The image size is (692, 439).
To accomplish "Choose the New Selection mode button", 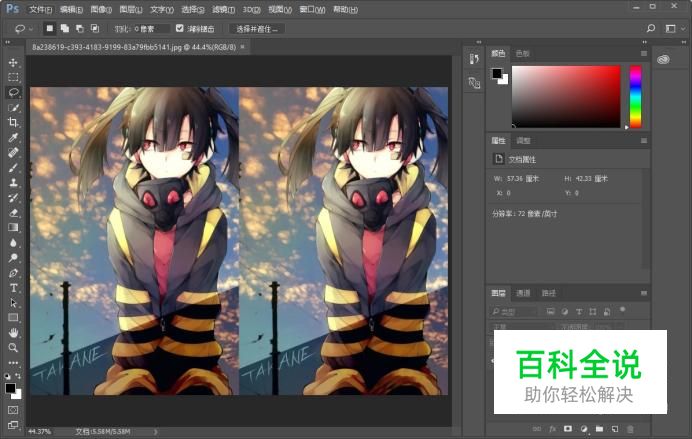I will point(49,29).
